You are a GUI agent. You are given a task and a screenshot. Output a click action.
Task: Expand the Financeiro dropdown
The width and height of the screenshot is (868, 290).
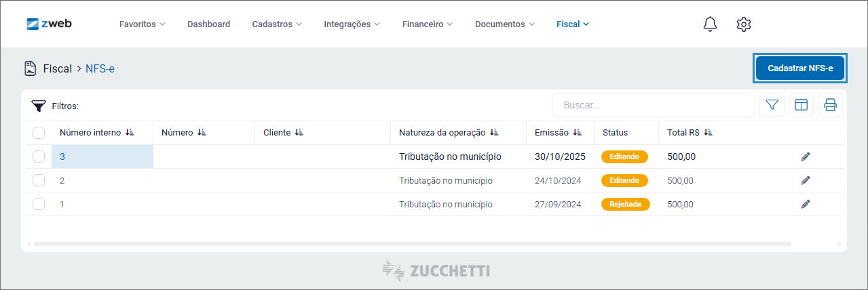click(x=427, y=24)
